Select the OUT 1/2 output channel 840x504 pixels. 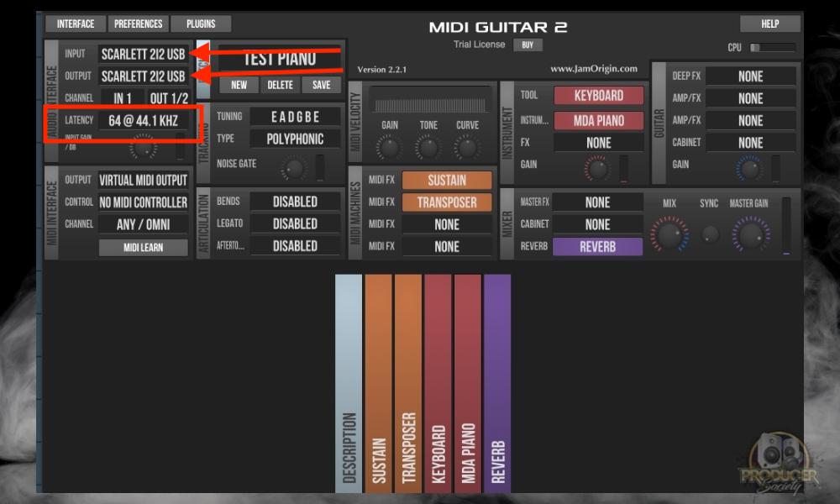coord(169,98)
